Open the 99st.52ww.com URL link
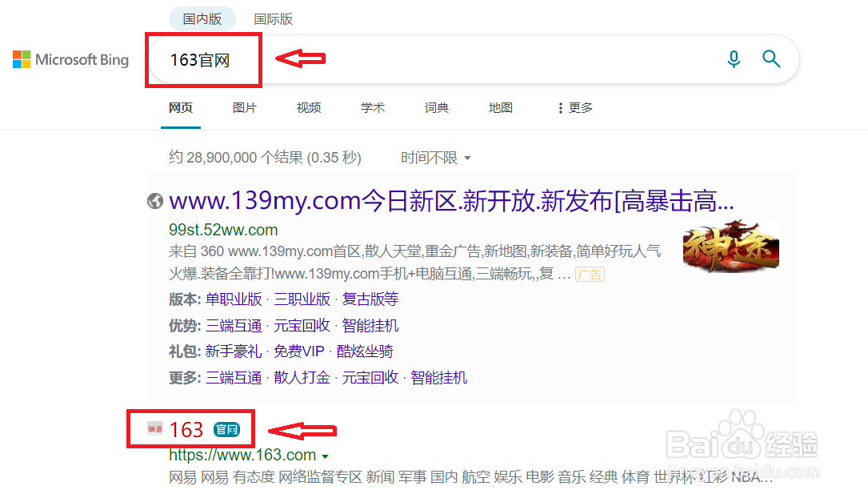The width and height of the screenshot is (868, 502). pyautogui.click(x=223, y=230)
